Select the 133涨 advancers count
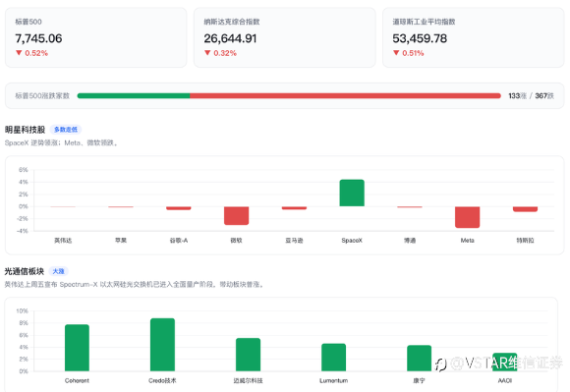 click(517, 96)
